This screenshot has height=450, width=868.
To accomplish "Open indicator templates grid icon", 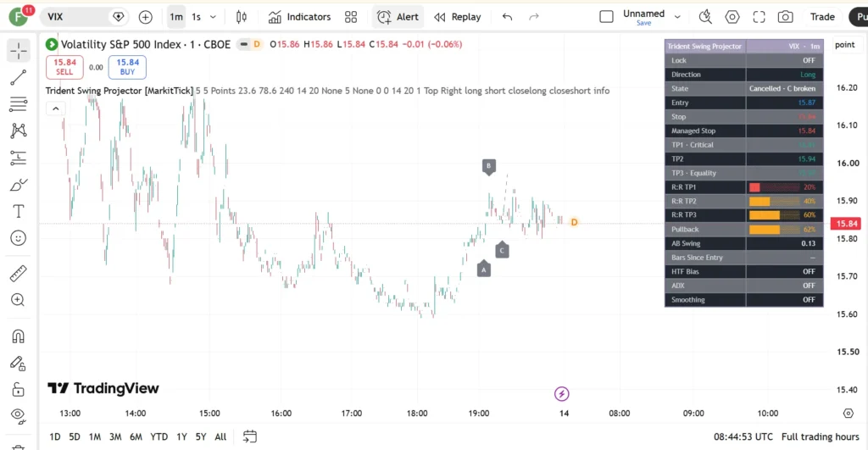I will 351,17.
